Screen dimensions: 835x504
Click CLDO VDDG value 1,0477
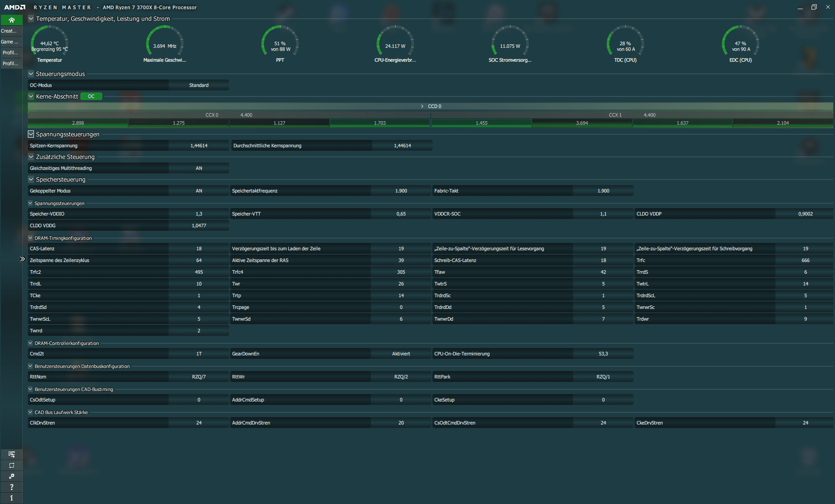coord(199,225)
